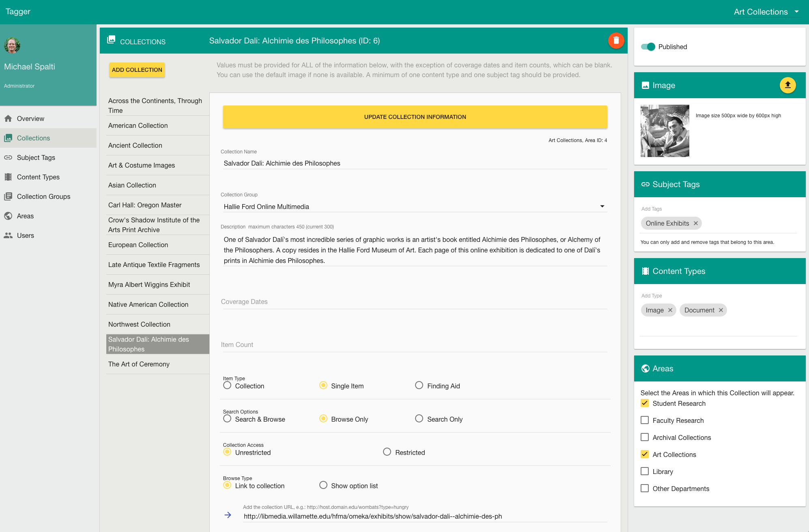Open the Collection Group dropdown
Viewport: 809px width, 532px height.
[x=414, y=207]
